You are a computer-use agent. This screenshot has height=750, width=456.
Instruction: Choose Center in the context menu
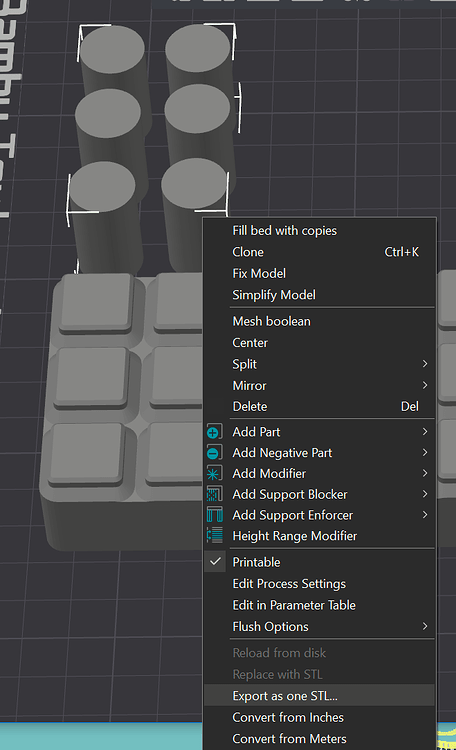pyautogui.click(x=320, y=343)
